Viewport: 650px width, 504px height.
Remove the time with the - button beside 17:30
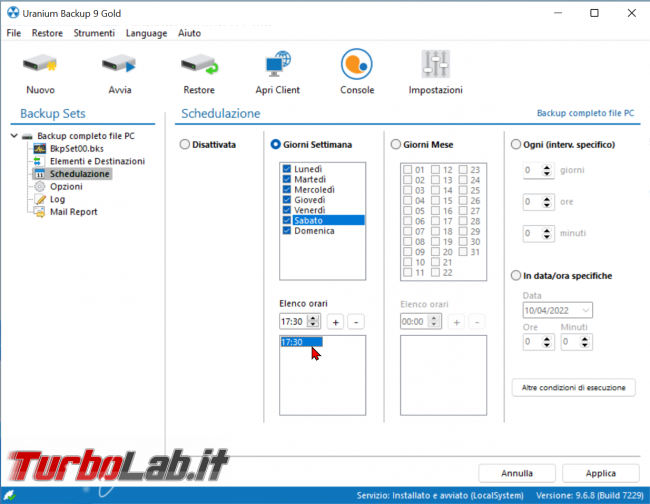356,322
